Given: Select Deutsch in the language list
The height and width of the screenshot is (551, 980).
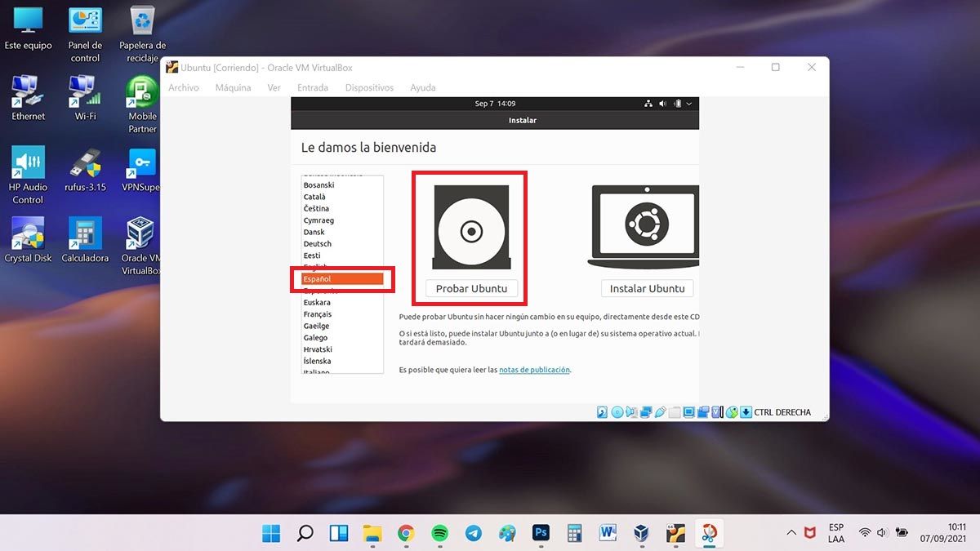Looking at the screenshot, I should click(318, 244).
